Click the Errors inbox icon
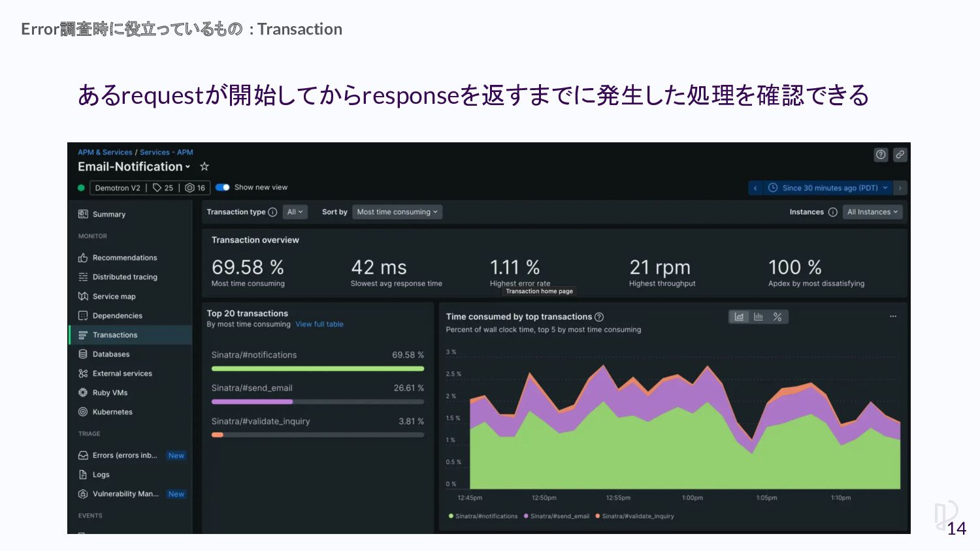Viewport: 980px width, 551px height. 83,456
